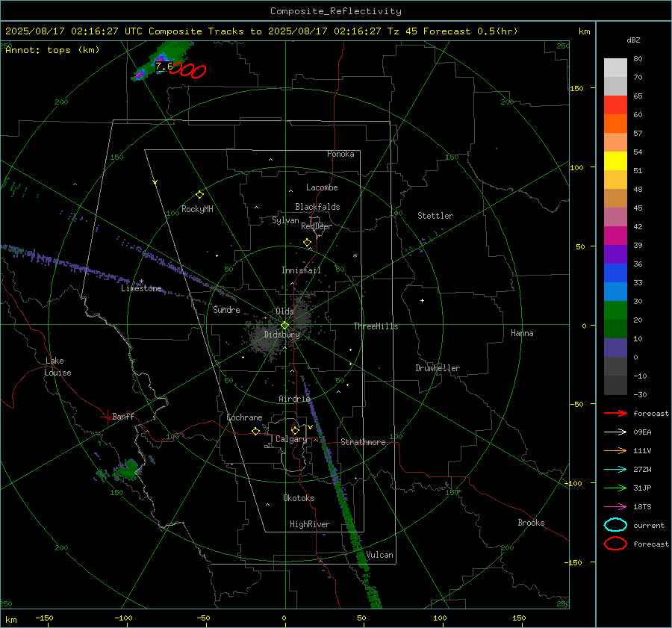Click the magenta 18TS arrow legend icon

[x=615, y=507]
